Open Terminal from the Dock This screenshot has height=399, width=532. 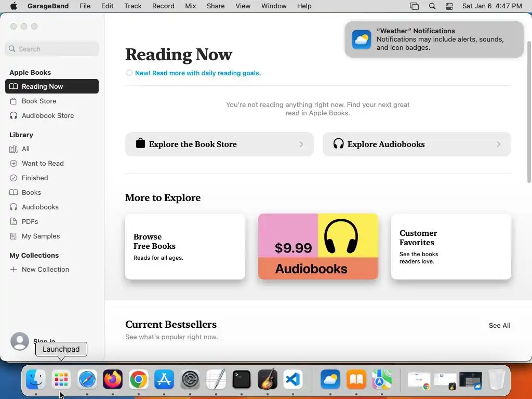click(242, 379)
